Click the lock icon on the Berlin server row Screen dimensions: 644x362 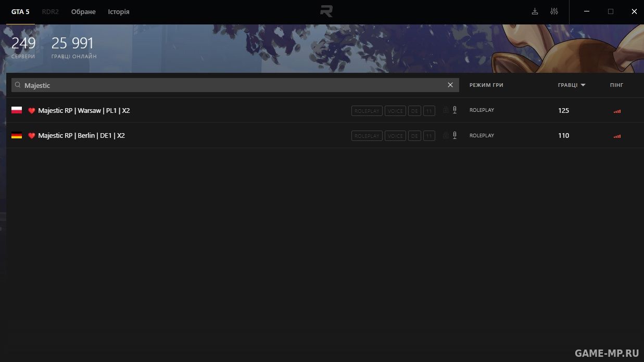pyautogui.click(x=446, y=135)
